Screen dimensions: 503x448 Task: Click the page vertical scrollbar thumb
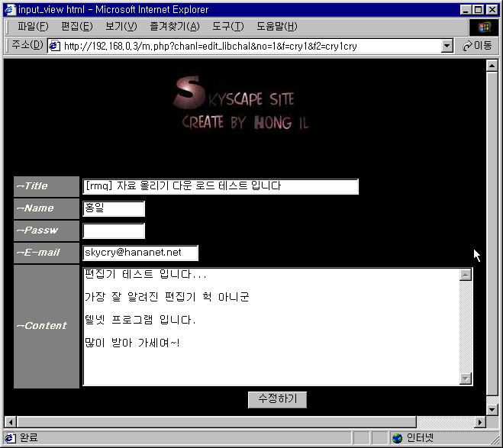tap(492, 234)
